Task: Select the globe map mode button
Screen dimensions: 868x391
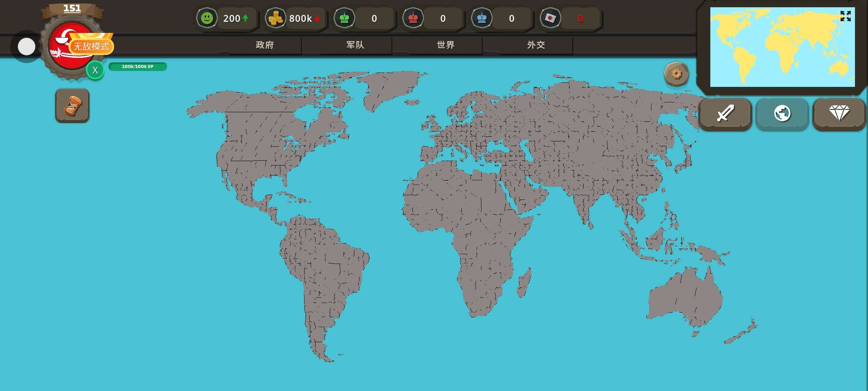Action: coord(782,114)
